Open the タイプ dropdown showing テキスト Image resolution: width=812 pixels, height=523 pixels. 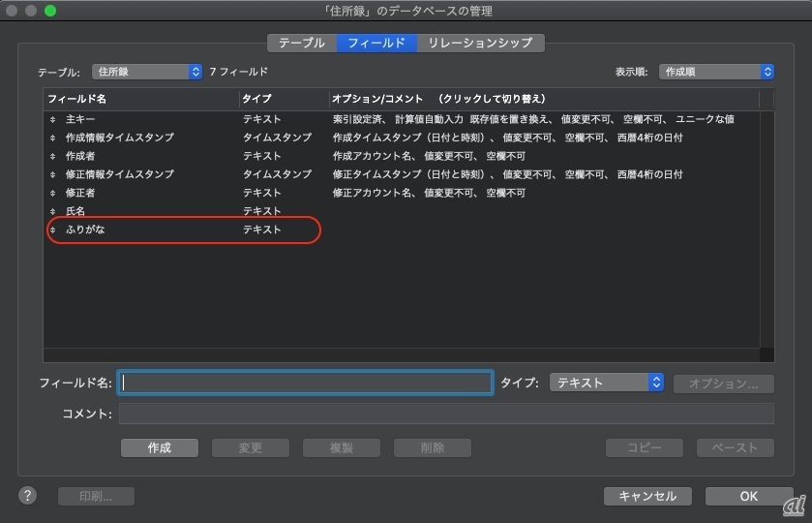[607, 383]
